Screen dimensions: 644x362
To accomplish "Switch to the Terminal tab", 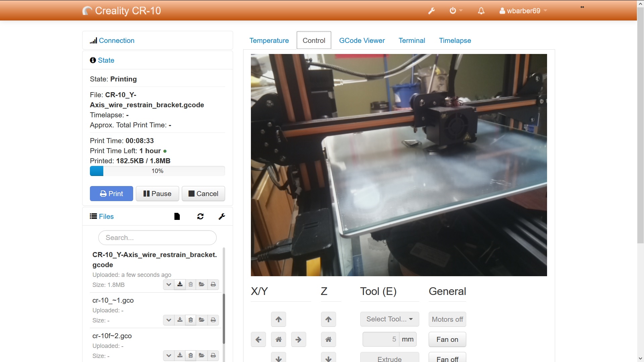I will pyautogui.click(x=412, y=41).
